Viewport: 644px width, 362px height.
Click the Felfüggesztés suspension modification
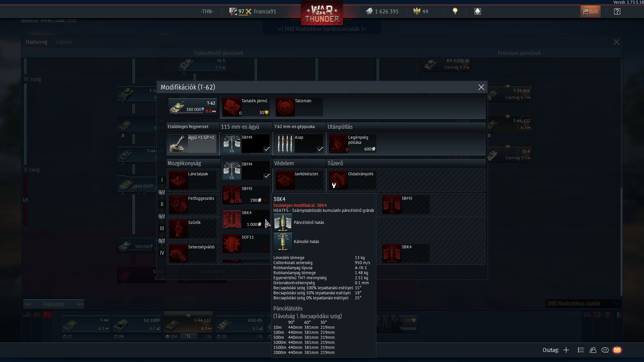coord(193,204)
